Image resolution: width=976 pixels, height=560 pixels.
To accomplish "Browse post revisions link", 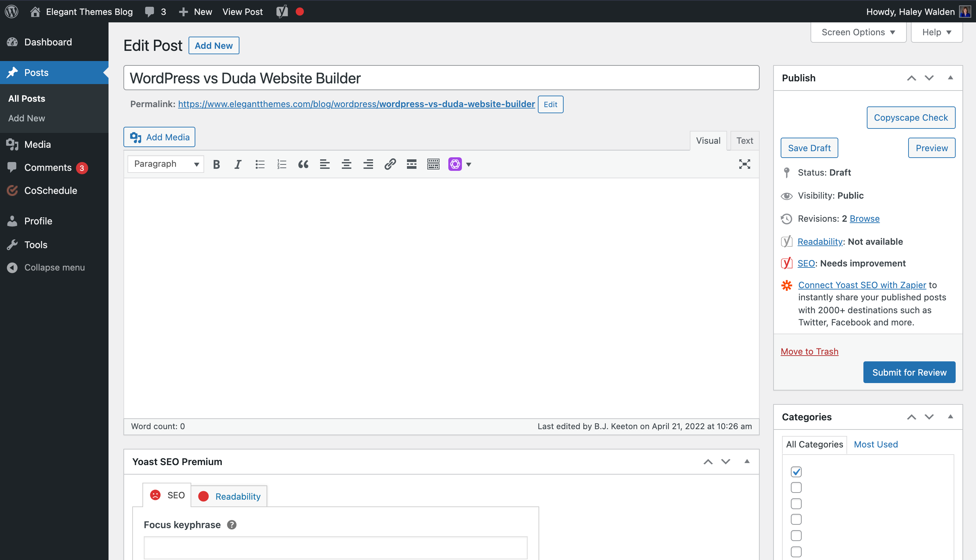I will (864, 218).
